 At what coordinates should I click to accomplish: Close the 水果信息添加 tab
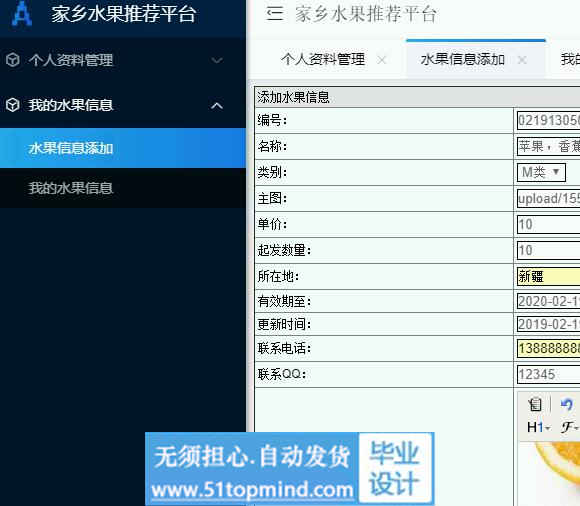point(522,60)
